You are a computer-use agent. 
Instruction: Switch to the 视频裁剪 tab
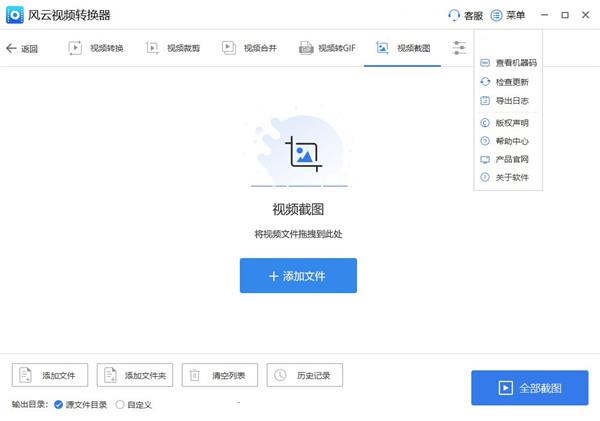click(173, 48)
